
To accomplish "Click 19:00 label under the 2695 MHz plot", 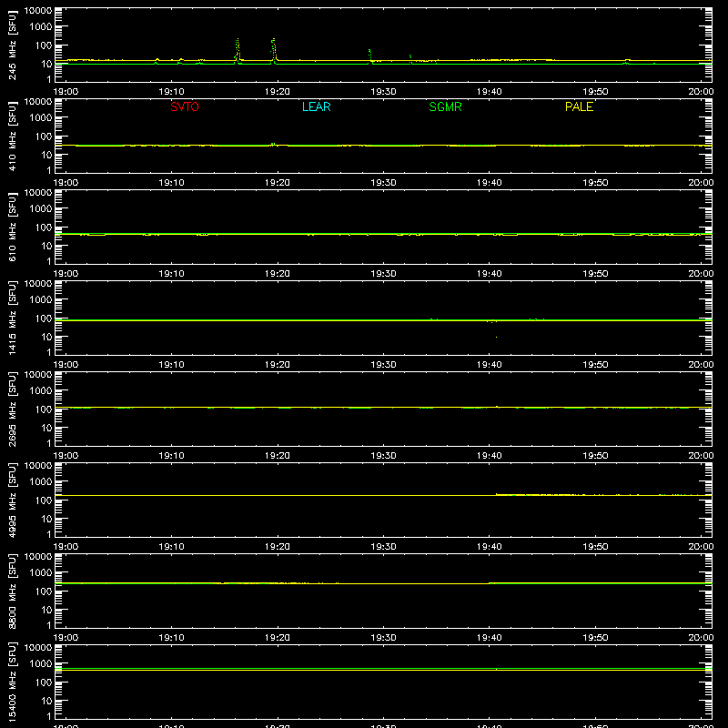I will pyautogui.click(x=66, y=456).
